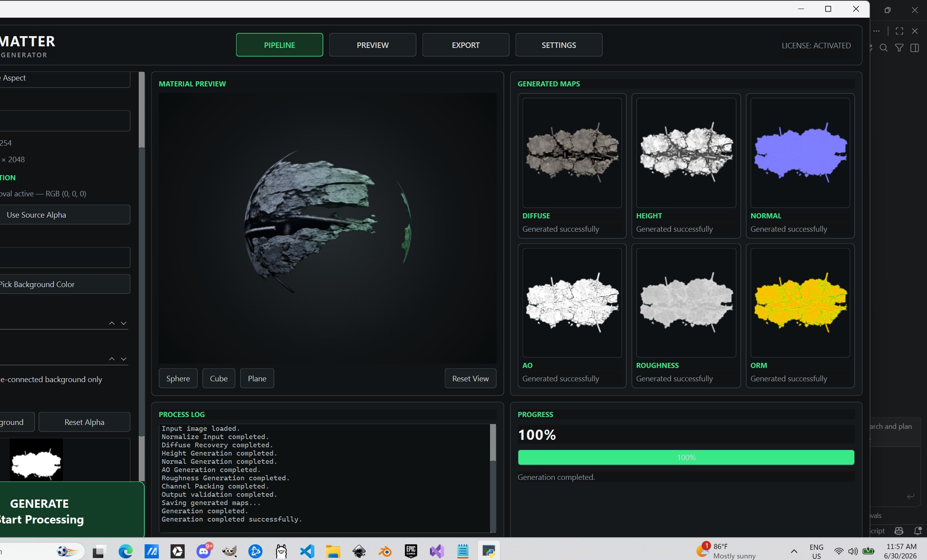
Task: Open the AO map thumbnail
Action: pos(572,302)
